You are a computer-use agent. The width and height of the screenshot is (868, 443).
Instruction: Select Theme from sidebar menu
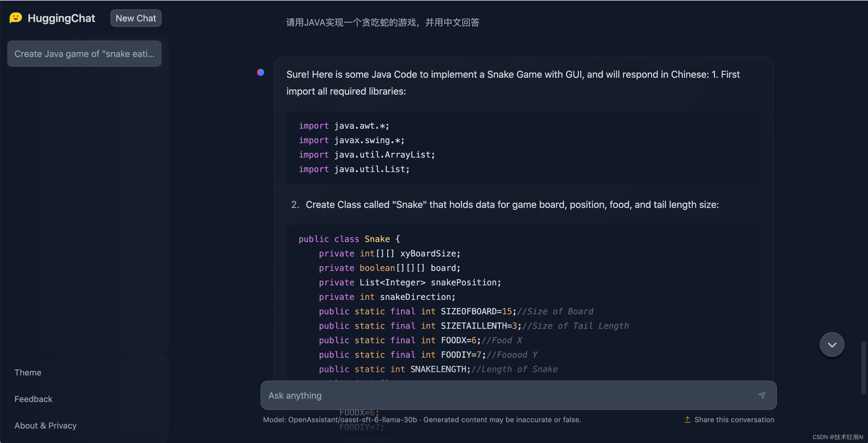click(28, 372)
